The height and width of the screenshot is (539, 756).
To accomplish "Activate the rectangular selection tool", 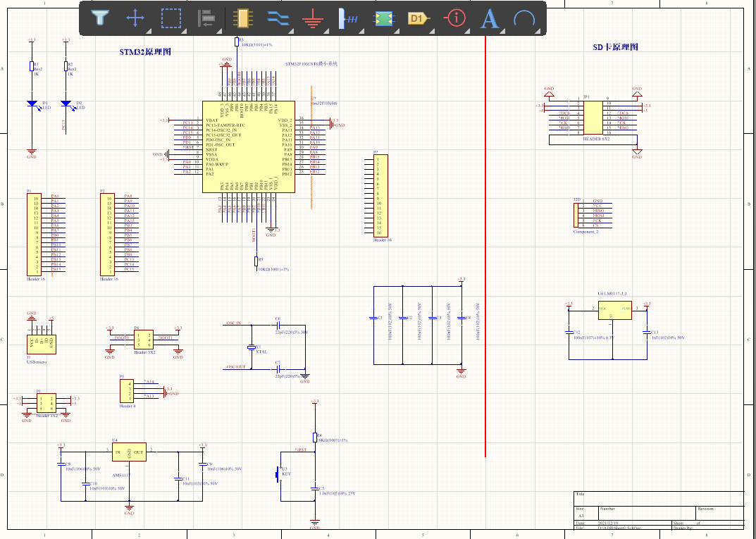I will [x=171, y=19].
